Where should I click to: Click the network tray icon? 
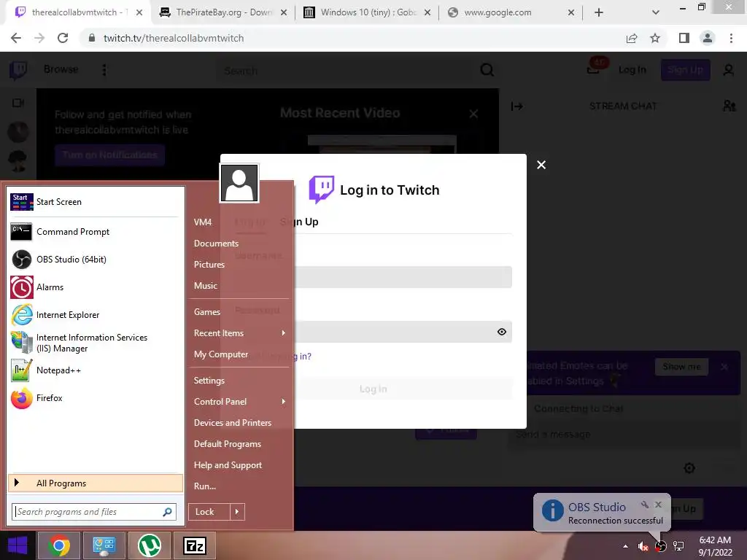coord(678,546)
